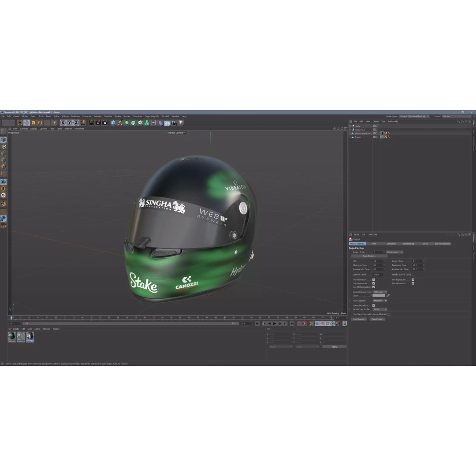
Task: Open the Layout dropdown set to Startup
Action: coord(456,116)
